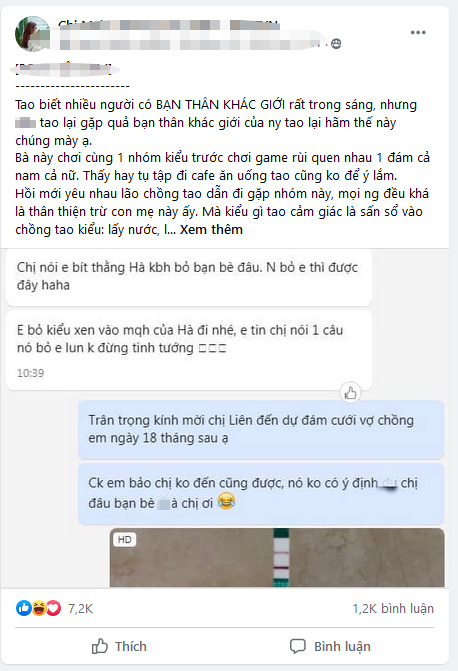Click the thumbs-up reaction on chat message
This screenshot has height=671, width=458.
pyautogui.click(x=351, y=392)
